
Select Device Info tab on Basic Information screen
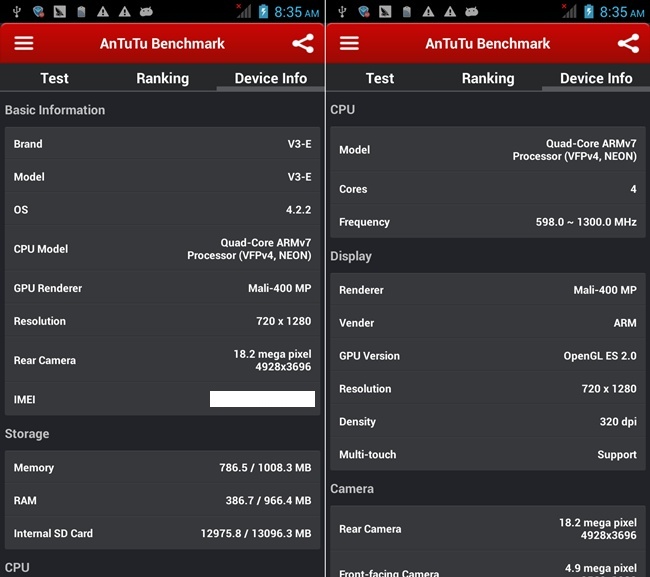click(x=271, y=78)
